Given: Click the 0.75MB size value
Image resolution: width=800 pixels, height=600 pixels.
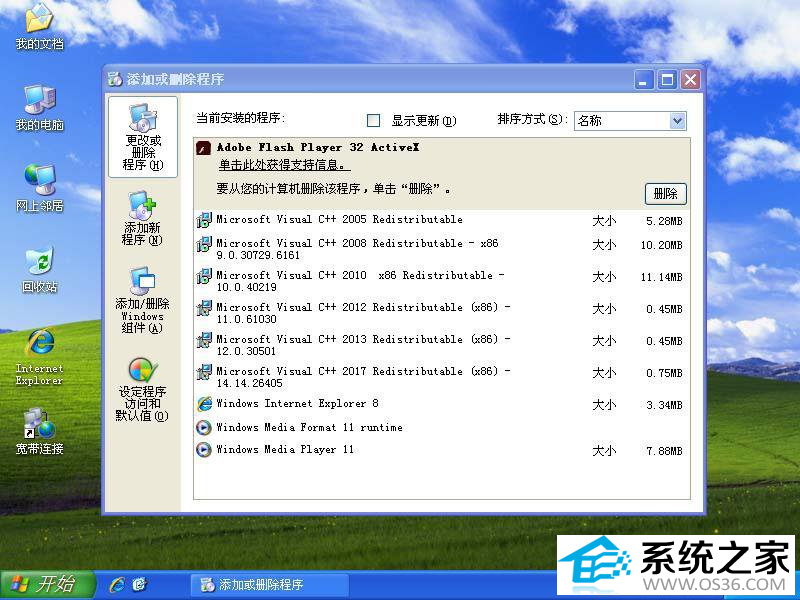Looking at the screenshot, I should pyautogui.click(x=664, y=373).
